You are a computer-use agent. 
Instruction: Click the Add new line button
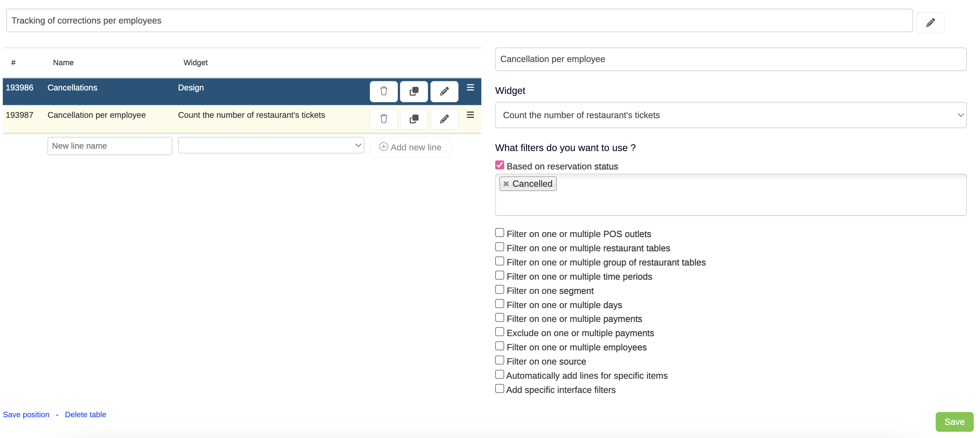[410, 147]
